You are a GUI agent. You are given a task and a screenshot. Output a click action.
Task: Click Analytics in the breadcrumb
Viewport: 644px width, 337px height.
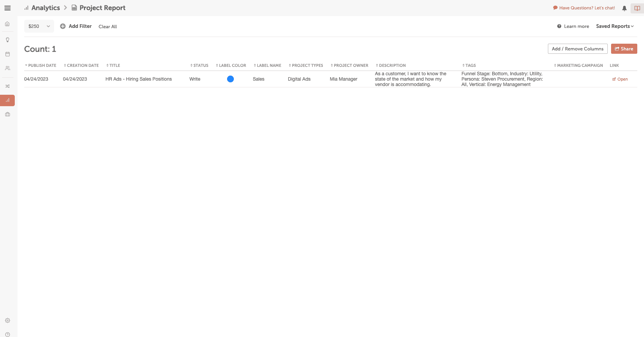(x=45, y=8)
